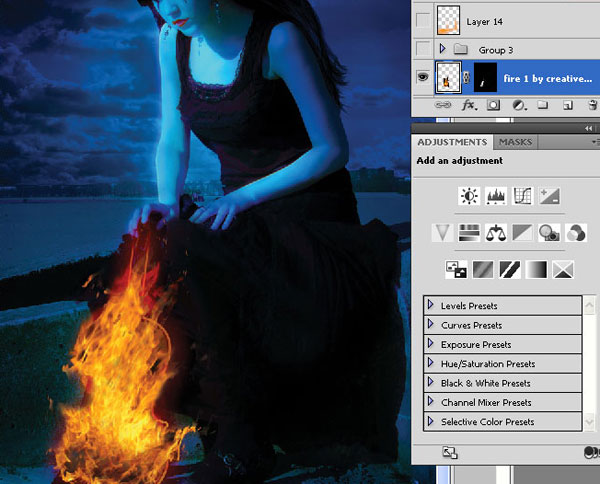
Task: Show Group 3 visibility box
Action: pos(423,49)
